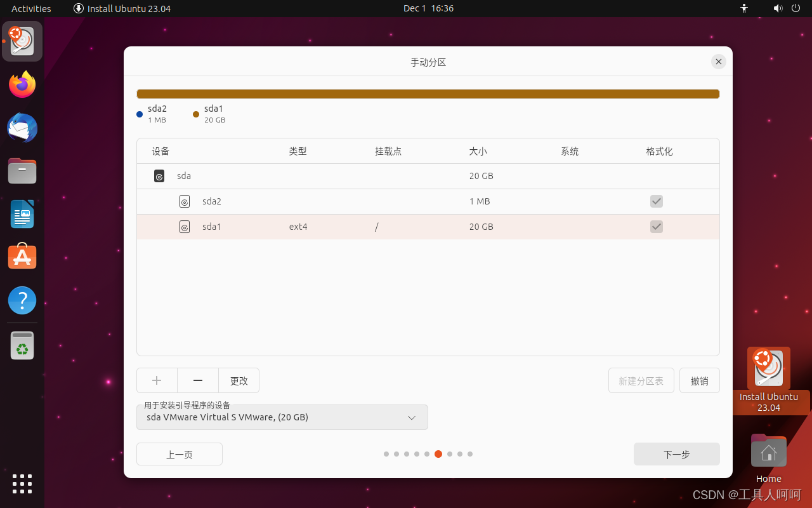Click the plus button to add partition

(157, 380)
